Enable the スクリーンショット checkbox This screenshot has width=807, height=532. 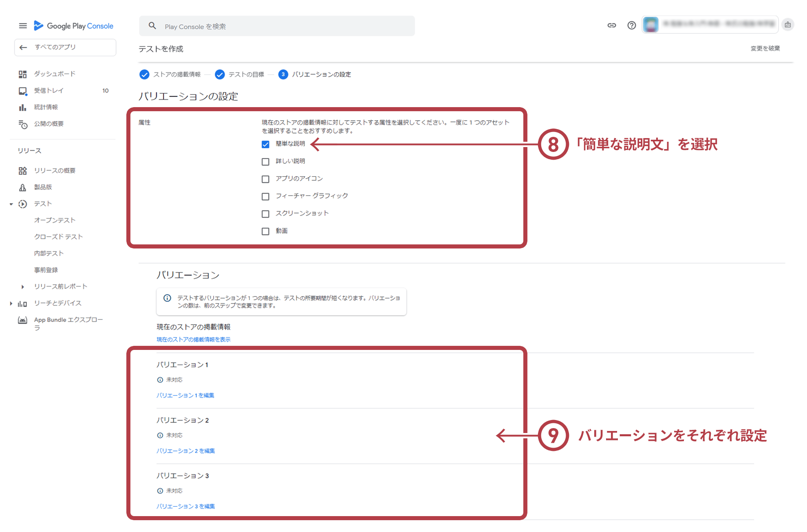pyautogui.click(x=265, y=214)
